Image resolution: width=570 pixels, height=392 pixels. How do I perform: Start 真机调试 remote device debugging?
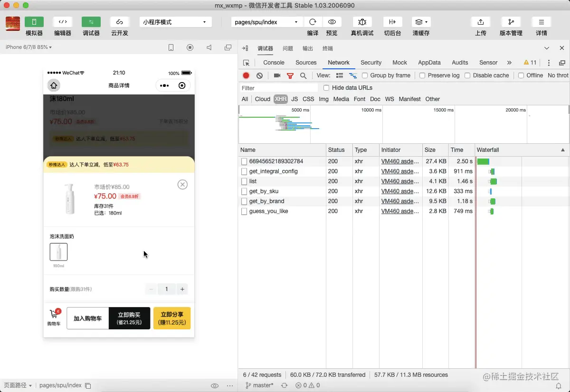coord(362,22)
